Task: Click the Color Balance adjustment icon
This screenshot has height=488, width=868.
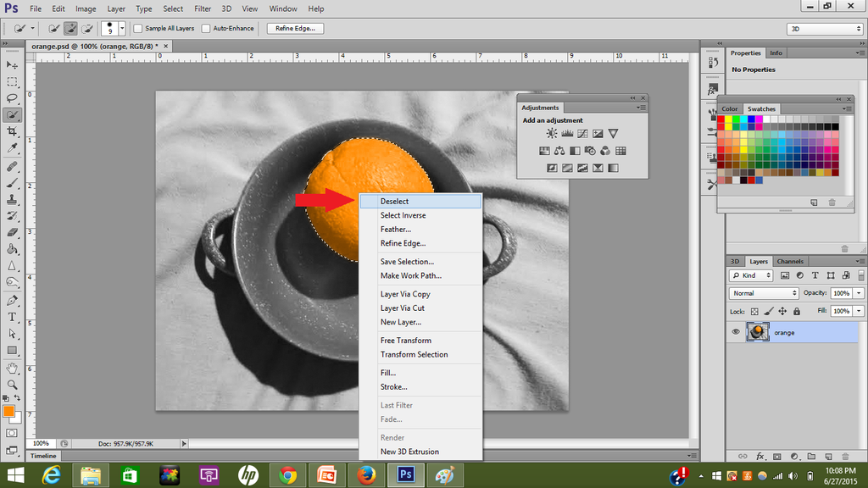Action: pyautogui.click(x=559, y=151)
